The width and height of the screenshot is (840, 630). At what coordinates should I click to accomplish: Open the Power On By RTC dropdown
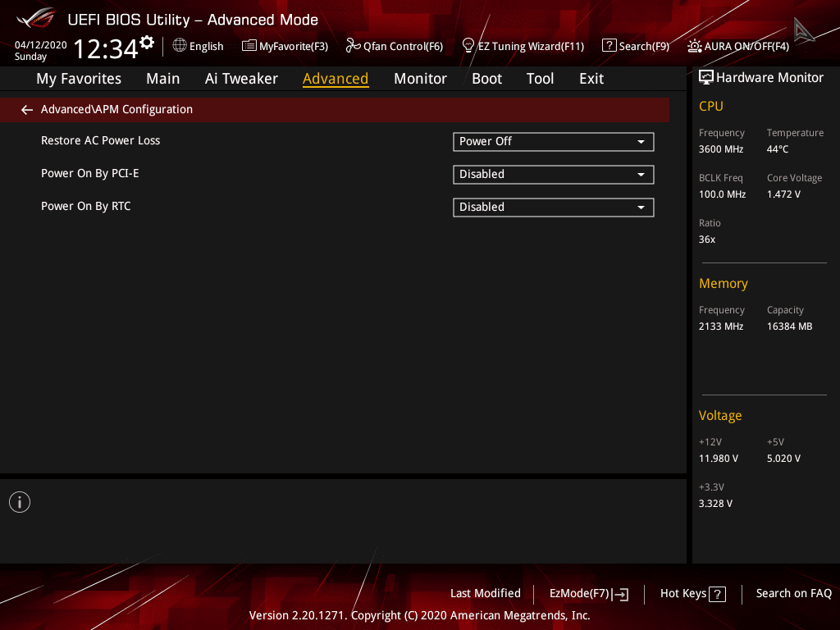point(554,208)
